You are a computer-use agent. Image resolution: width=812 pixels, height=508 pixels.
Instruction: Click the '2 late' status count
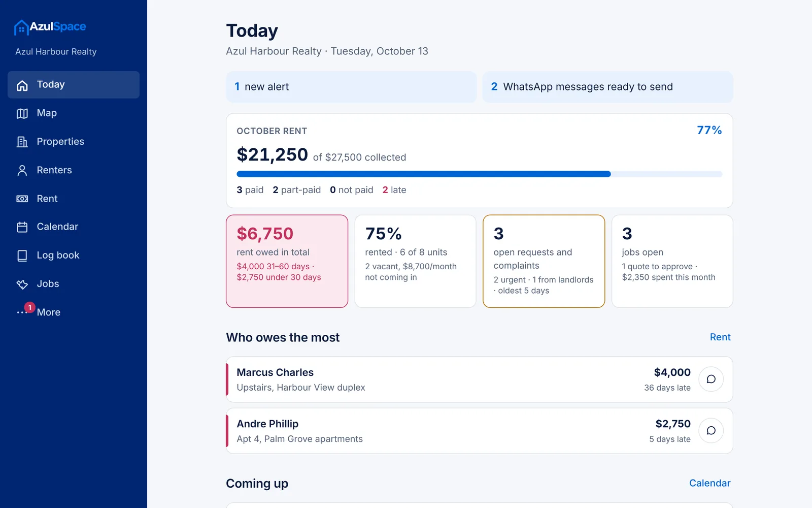pos(394,190)
